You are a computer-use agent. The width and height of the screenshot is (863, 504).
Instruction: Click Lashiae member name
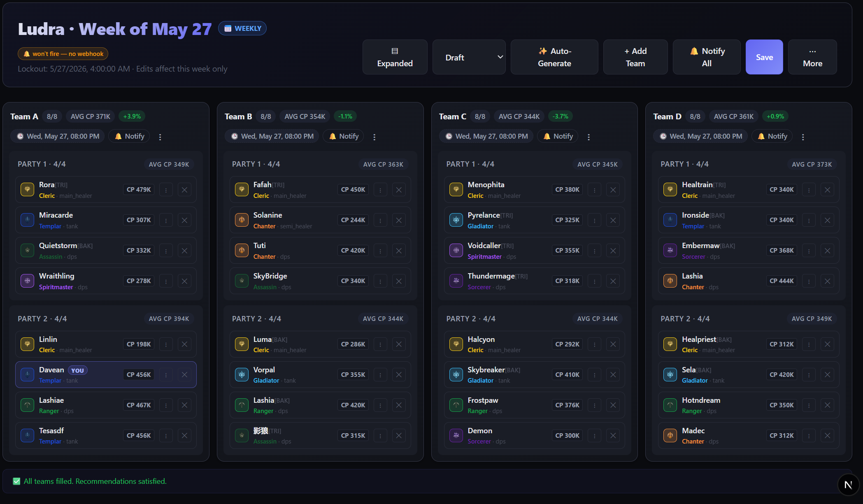click(51, 400)
